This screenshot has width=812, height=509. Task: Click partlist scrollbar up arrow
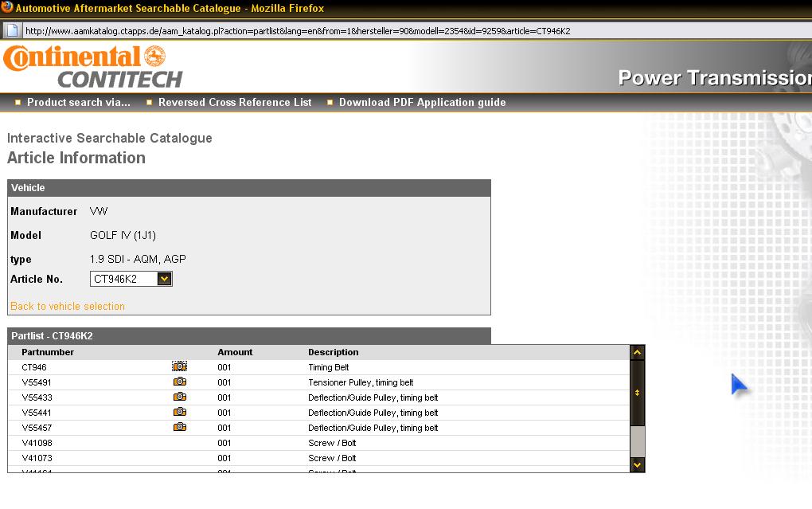coord(638,352)
